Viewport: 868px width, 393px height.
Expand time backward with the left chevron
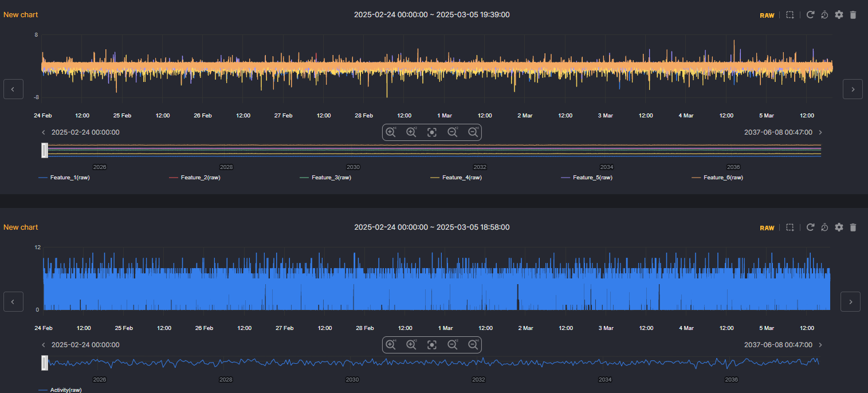(13, 89)
